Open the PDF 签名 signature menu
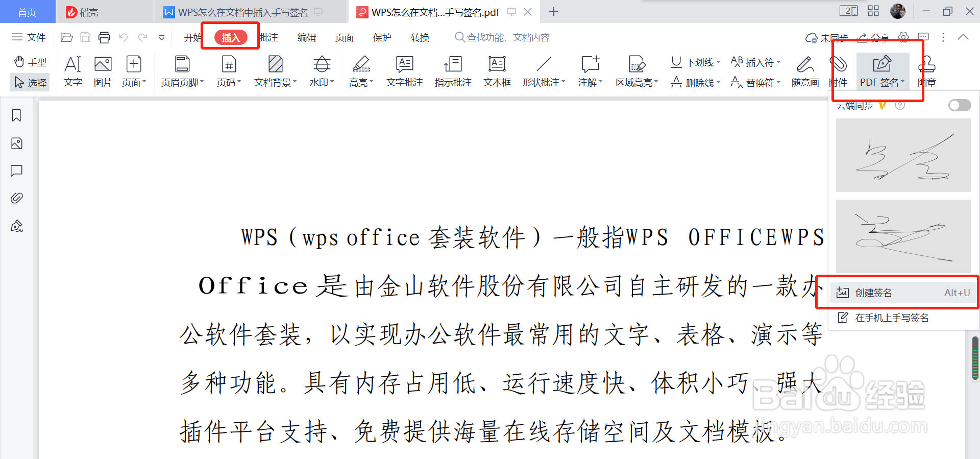Image resolution: width=980 pixels, height=459 pixels. point(882,71)
